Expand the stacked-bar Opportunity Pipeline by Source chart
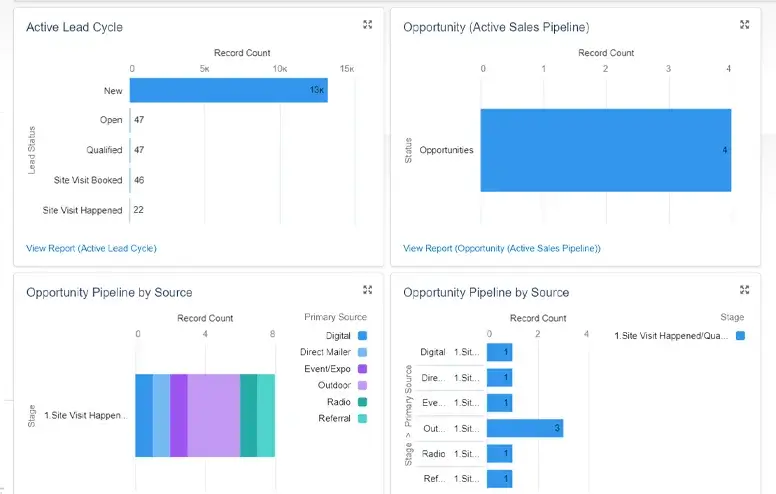The image size is (776, 494). [x=367, y=290]
